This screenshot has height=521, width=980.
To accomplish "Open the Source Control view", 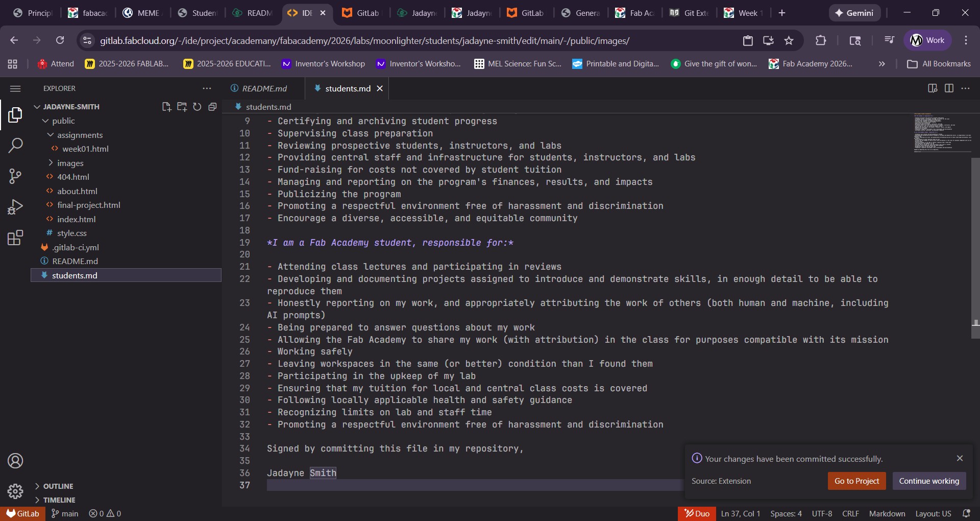I will tap(15, 176).
